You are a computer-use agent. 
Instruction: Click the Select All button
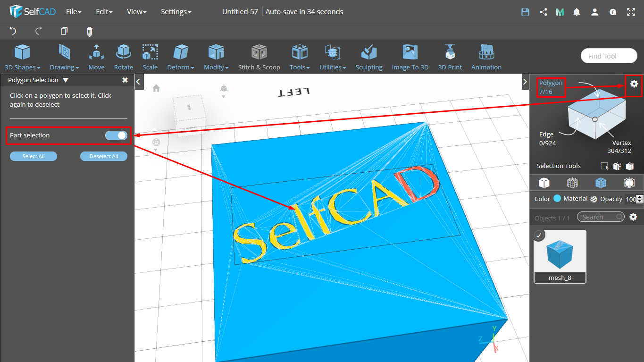pyautogui.click(x=33, y=156)
